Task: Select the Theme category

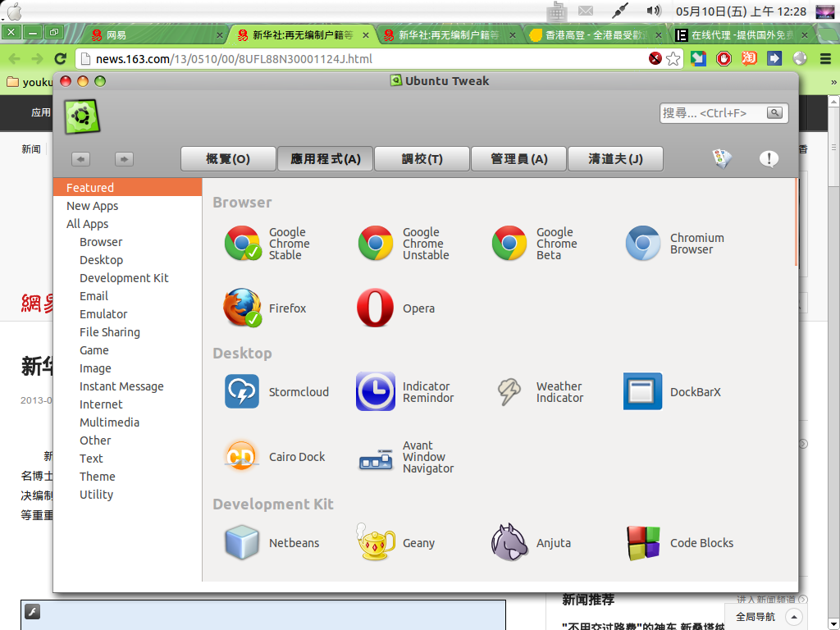Action: [127, 477]
